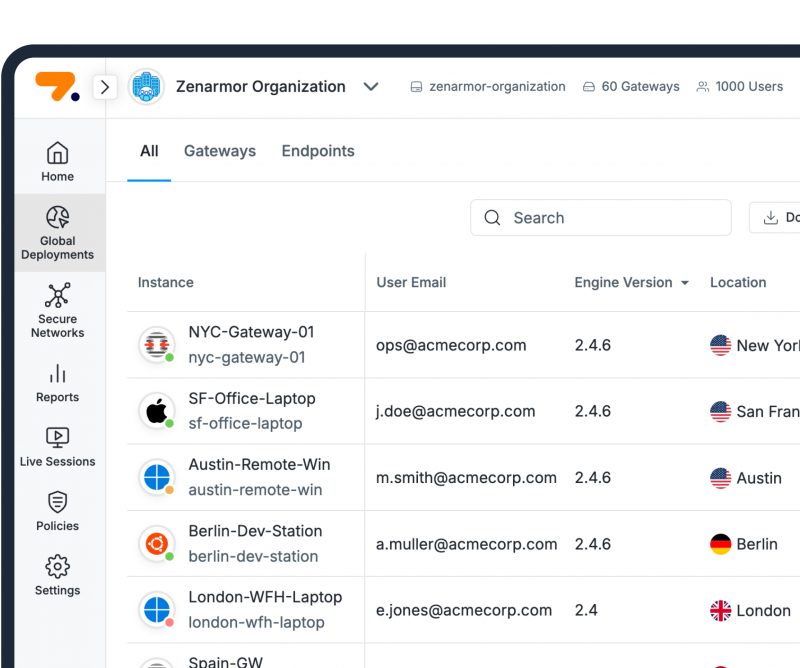Select the All tab

coord(149,151)
